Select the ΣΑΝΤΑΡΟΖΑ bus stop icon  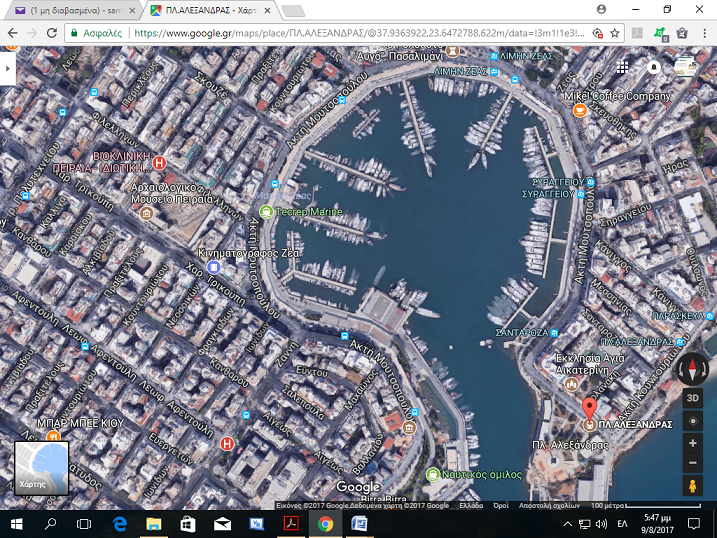pyautogui.click(x=554, y=333)
